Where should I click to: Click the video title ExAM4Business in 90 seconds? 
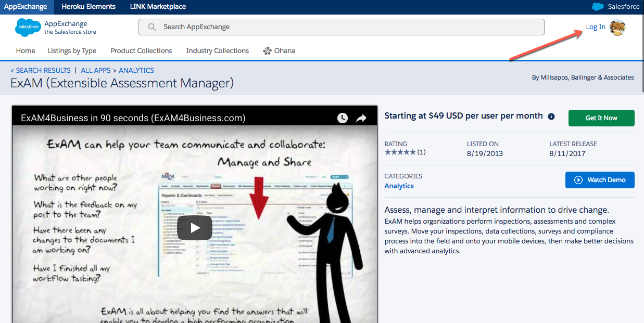coord(133,118)
